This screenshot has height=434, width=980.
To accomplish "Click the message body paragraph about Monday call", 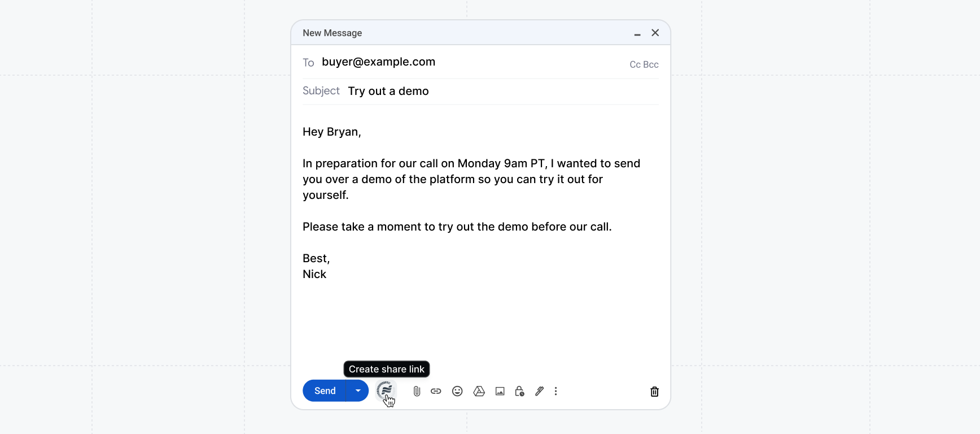I will (x=471, y=179).
